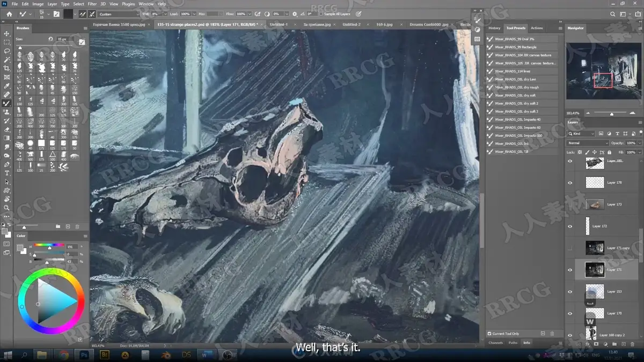
Task: Hide Layer 178 using its eye icon
Action: (x=570, y=183)
